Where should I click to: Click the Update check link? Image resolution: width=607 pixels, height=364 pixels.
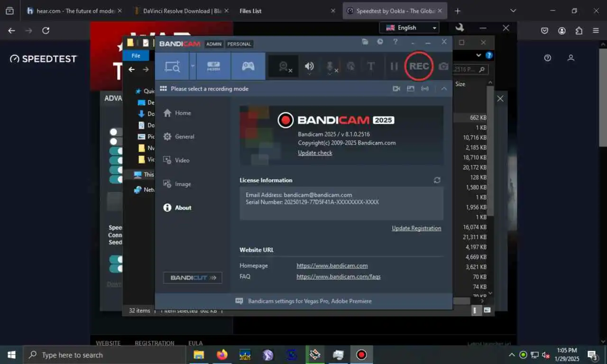point(315,153)
